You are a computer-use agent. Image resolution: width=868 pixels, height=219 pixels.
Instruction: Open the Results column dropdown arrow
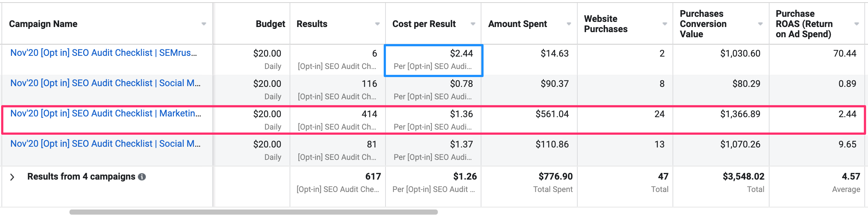click(x=377, y=24)
